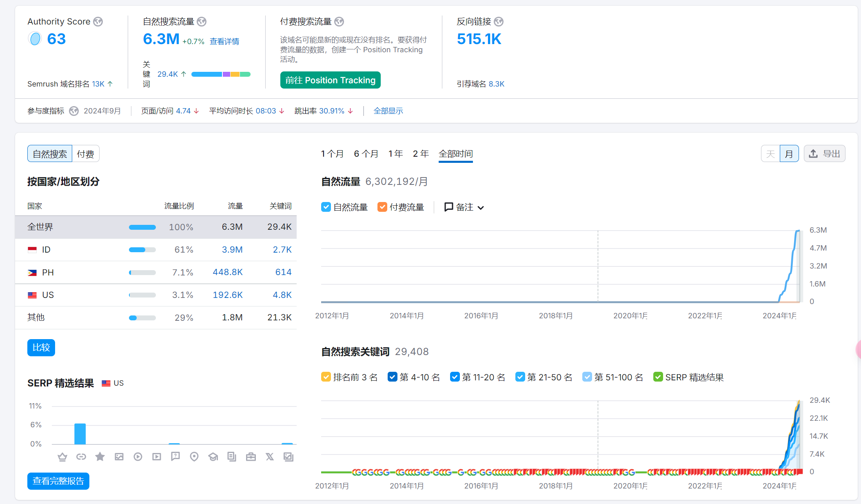Click the star reviews SERP icon
The height and width of the screenshot is (504, 861).
pyautogui.click(x=100, y=457)
